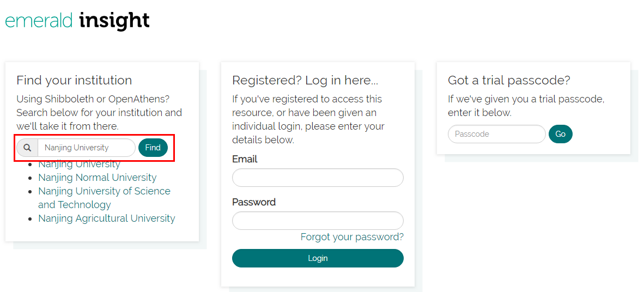Click into the Email input box
This screenshot has height=292, width=644.
[x=318, y=178]
